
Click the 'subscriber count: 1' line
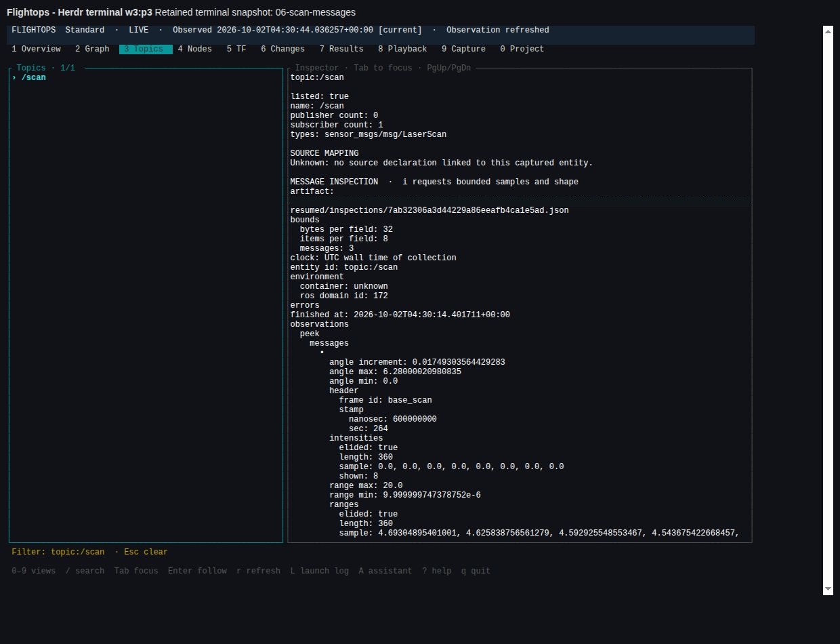(x=337, y=125)
